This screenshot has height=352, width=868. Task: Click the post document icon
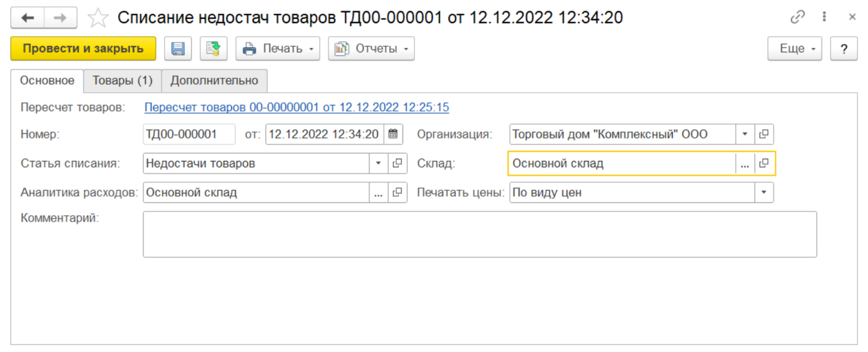213,49
